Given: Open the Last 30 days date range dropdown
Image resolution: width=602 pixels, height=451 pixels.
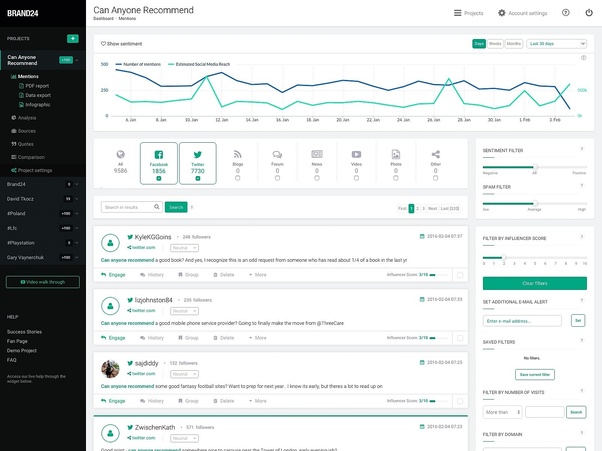Looking at the screenshot, I should tap(556, 44).
